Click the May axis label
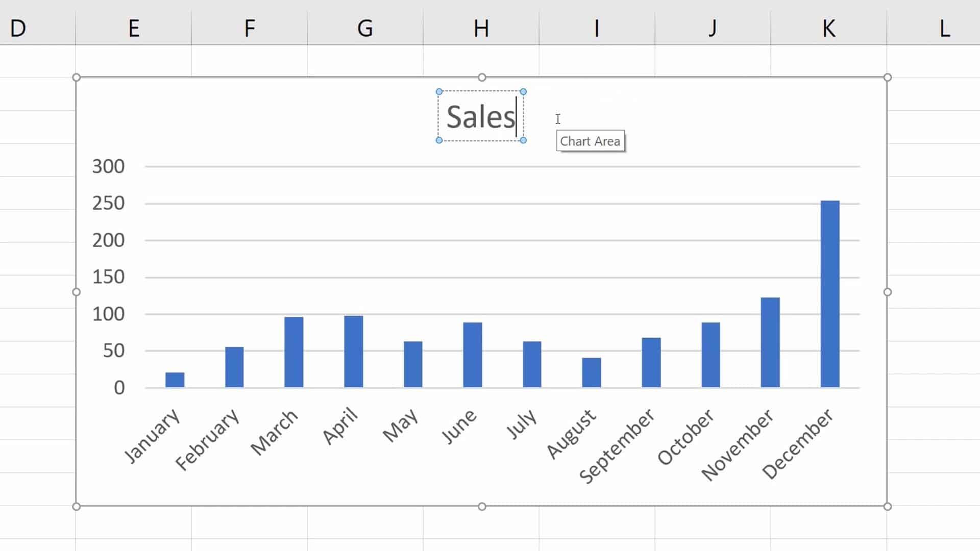This screenshot has height=551, width=980. click(400, 425)
